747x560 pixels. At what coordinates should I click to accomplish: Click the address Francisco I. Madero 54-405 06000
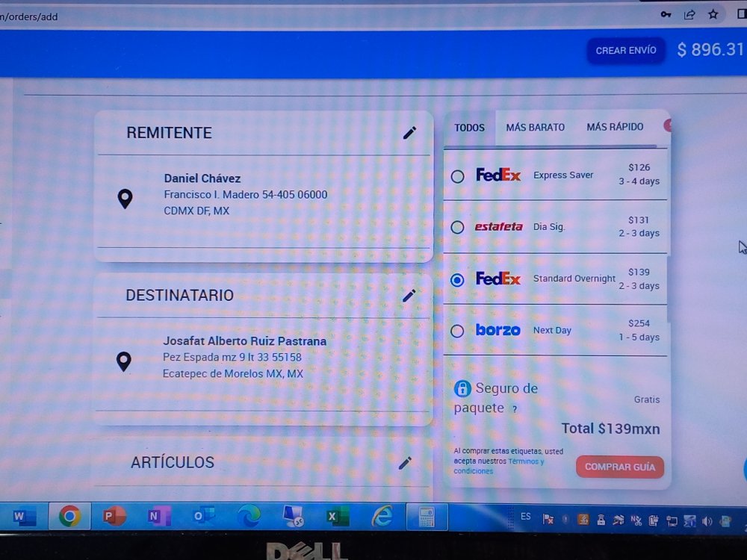tap(245, 195)
